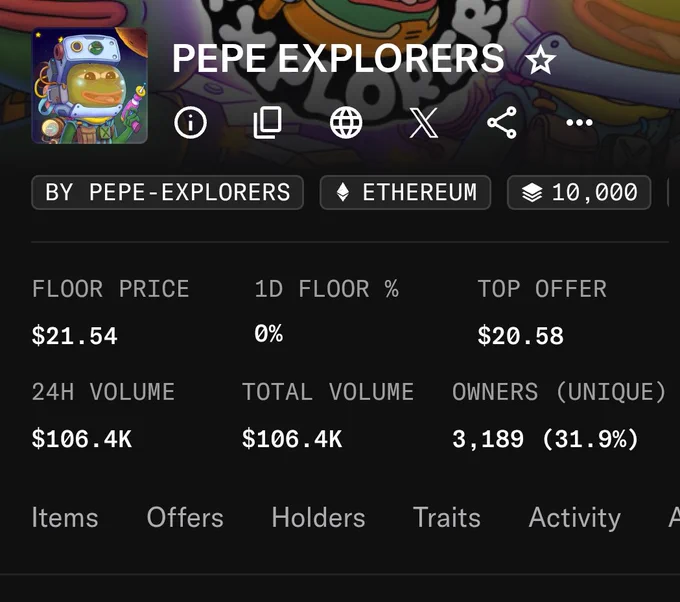Open the BY PEPE-EXPLORERS creator badge
680x602 pixels.
(167, 192)
